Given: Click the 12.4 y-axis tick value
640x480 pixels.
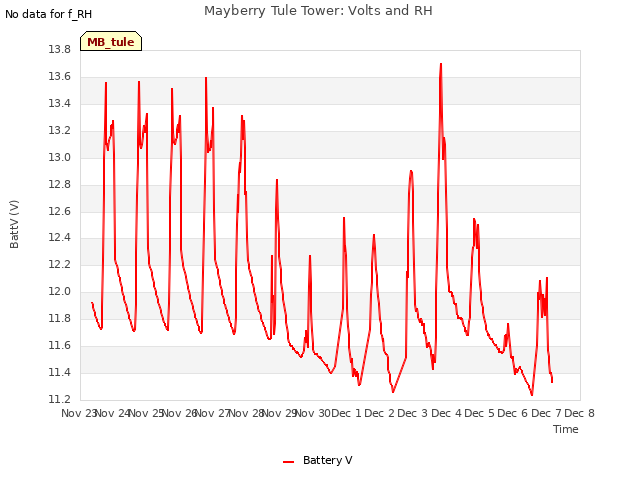Looking at the screenshot, I should 60,237.
